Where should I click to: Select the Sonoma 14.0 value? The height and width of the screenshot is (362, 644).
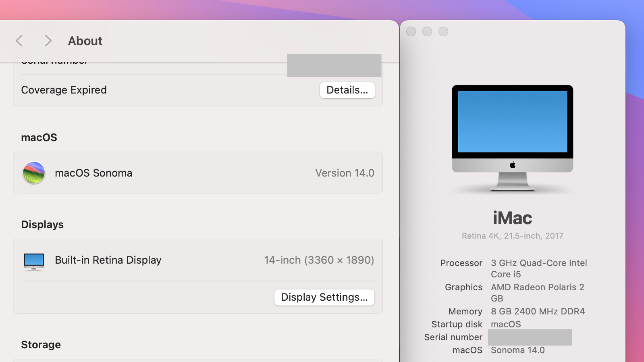[517, 350]
